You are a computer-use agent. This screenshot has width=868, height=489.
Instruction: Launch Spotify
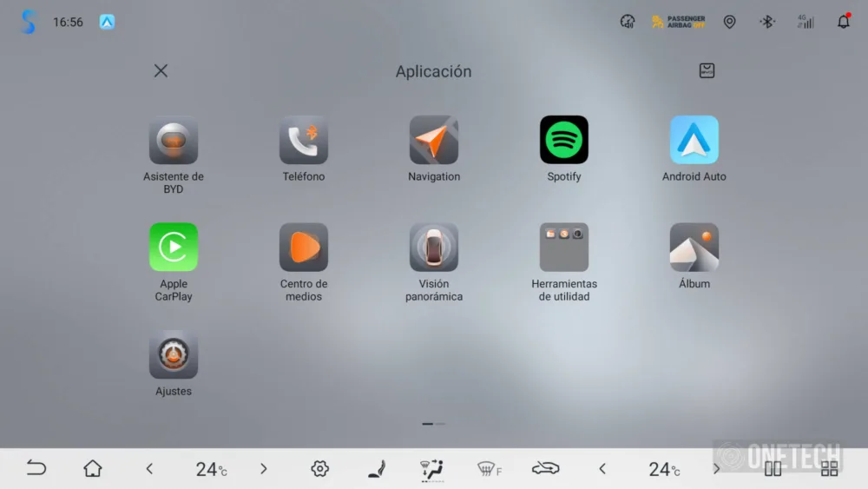click(x=564, y=141)
